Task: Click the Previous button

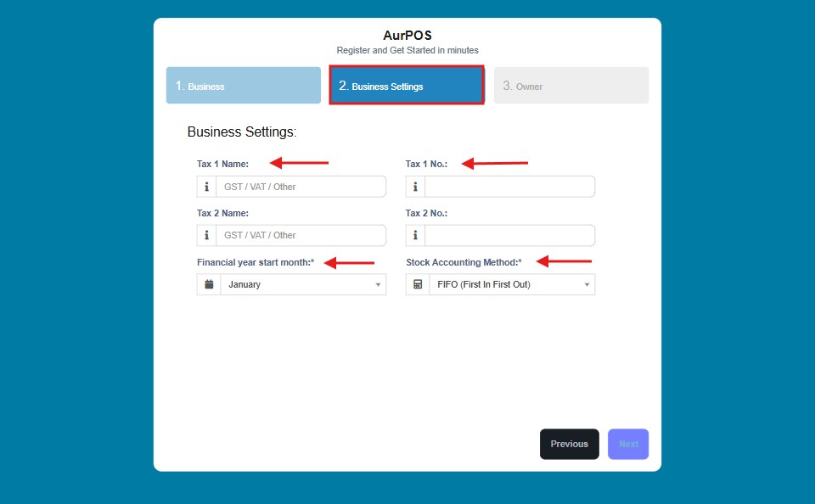Action: (x=569, y=444)
